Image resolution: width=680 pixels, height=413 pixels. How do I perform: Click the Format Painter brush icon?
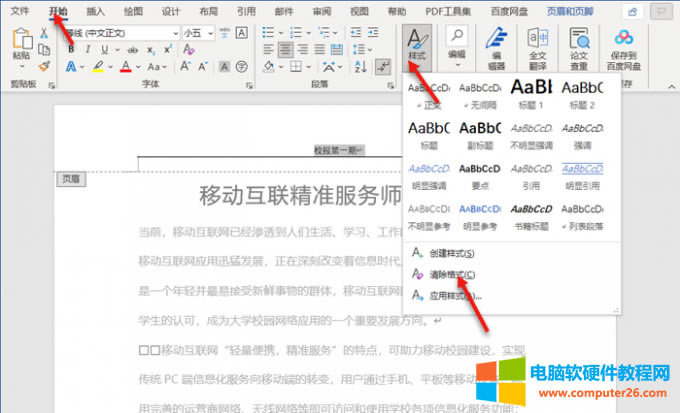44,66
